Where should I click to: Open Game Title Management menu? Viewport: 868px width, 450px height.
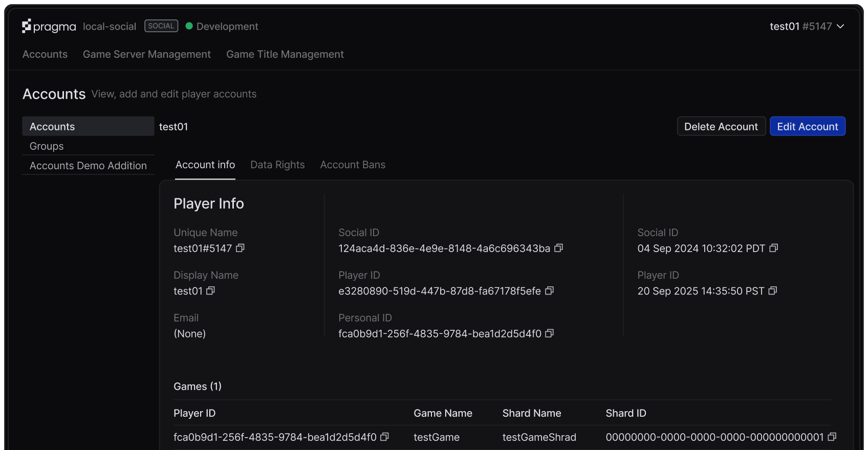coord(285,54)
